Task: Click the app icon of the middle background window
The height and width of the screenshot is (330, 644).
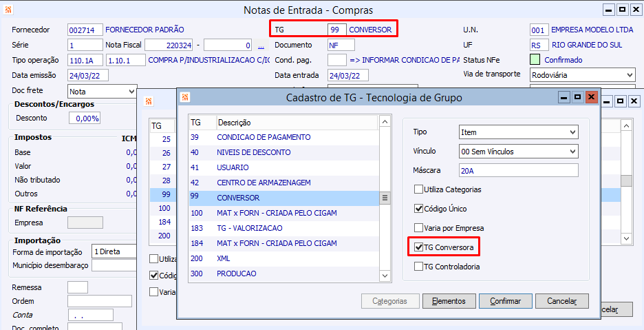Action: (x=149, y=101)
